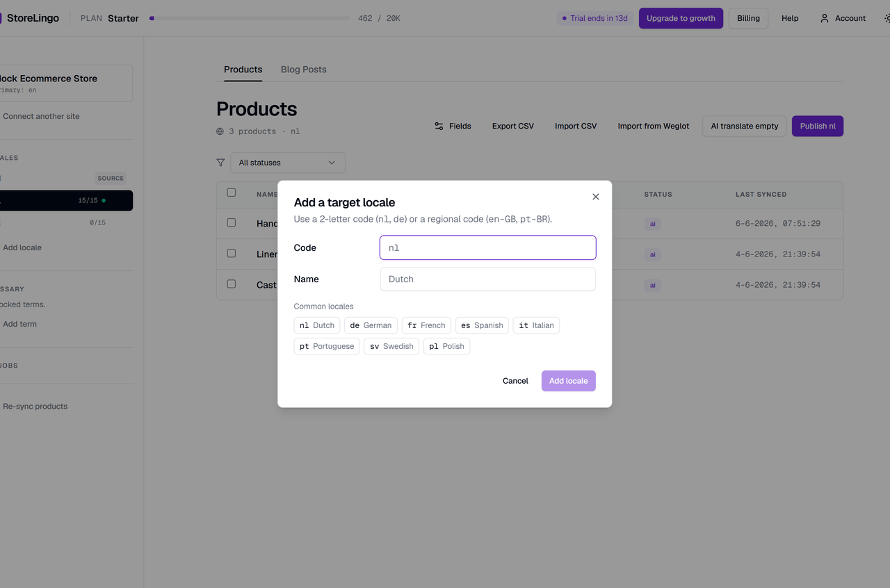Open the Help link
The image size is (890, 588).
pos(790,18)
